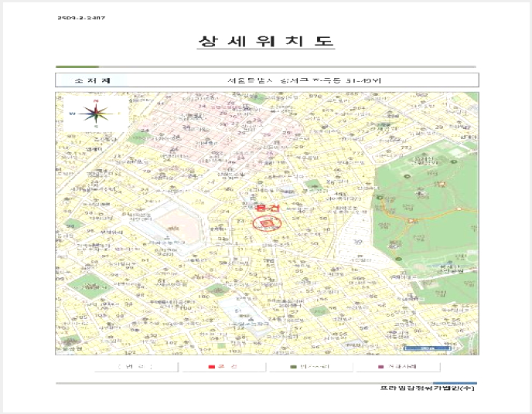Click the compass rose on the map
532x414 pixels.
coord(96,114)
